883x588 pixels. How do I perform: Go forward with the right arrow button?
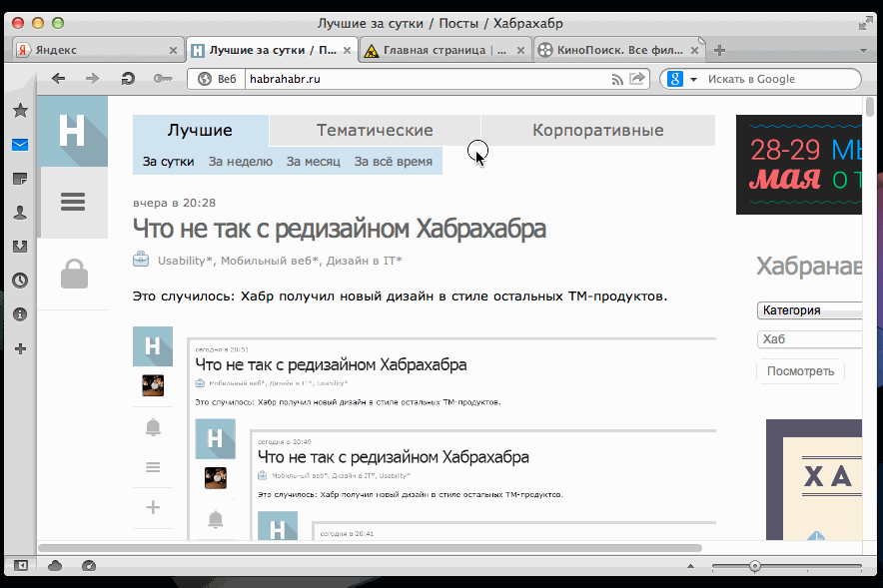tap(92, 79)
